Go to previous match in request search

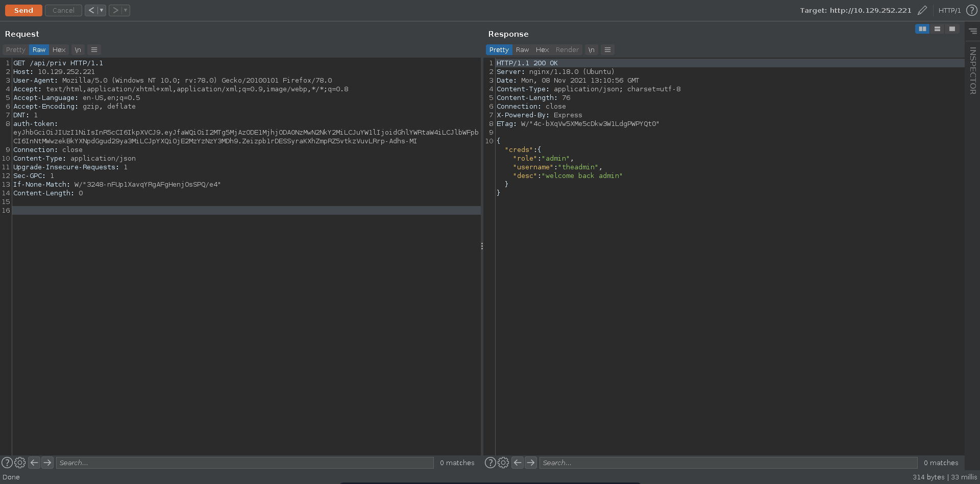(x=34, y=463)
